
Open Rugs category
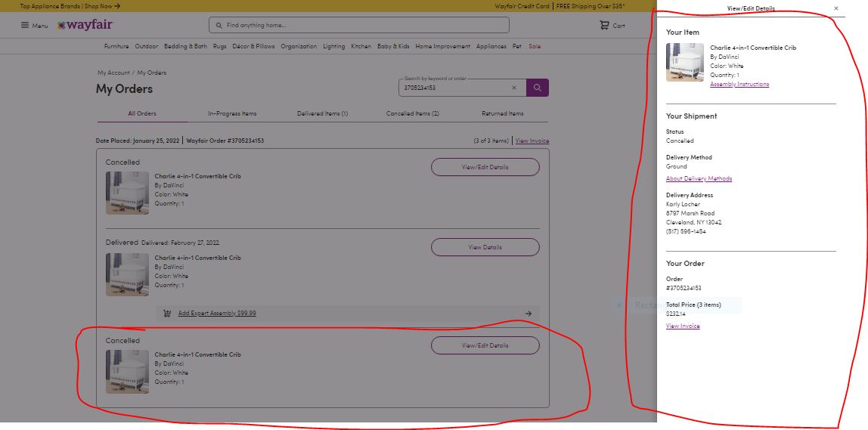[x=220, y=47]
